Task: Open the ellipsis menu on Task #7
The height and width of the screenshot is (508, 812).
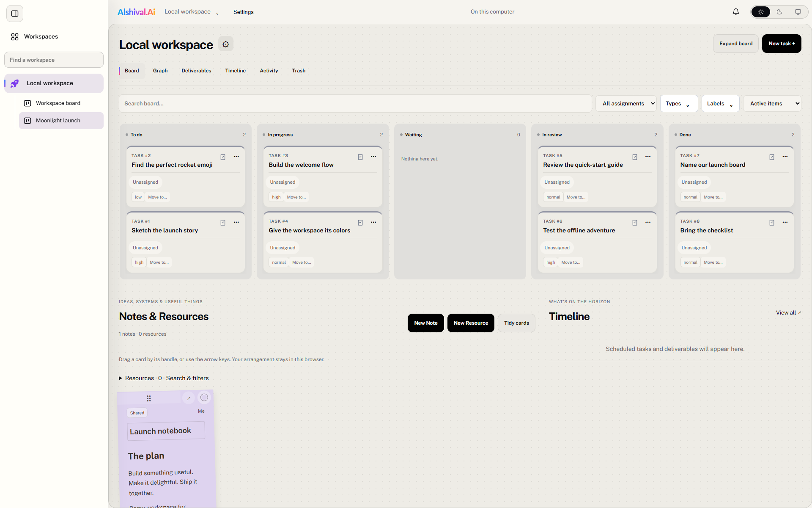Action: 785,157
